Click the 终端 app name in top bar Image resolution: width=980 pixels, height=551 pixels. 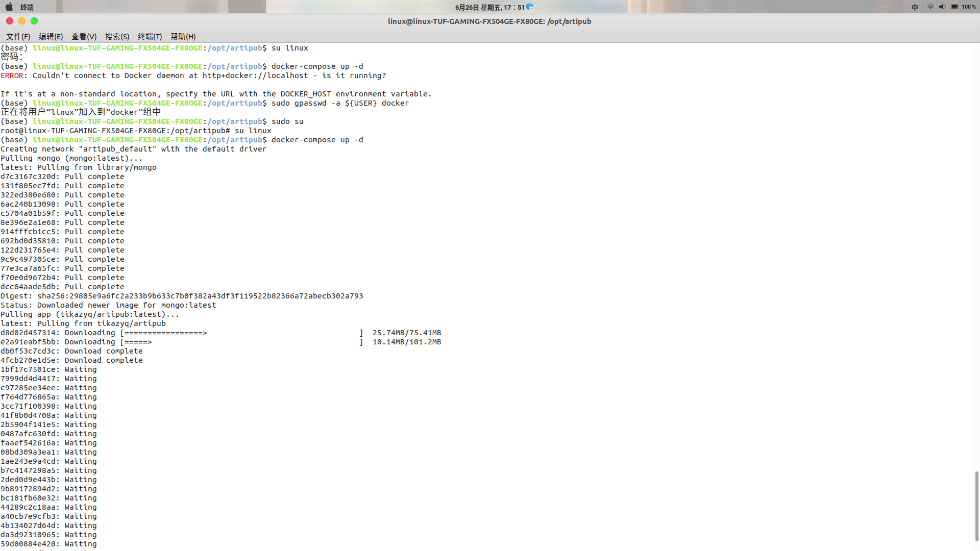click(x=27, y=7)
